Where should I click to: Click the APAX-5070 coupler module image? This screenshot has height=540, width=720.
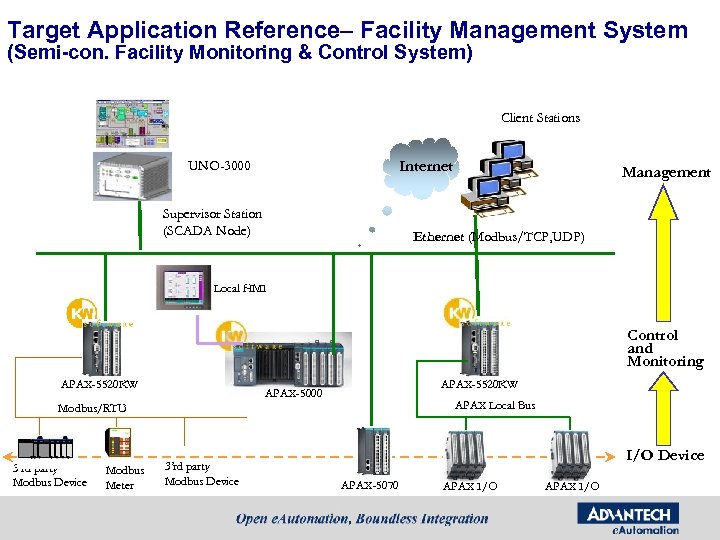click(373, 451)
